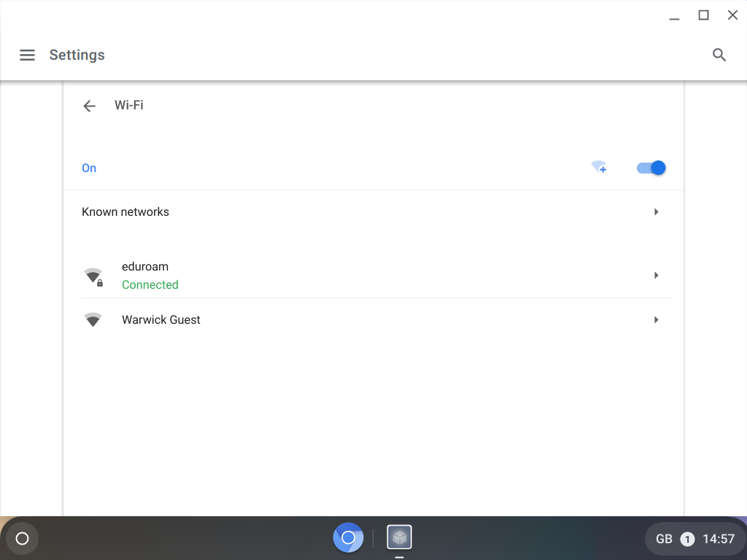747x560 pixels.
Task: Click the Known networks label
Action: point(125,212)
